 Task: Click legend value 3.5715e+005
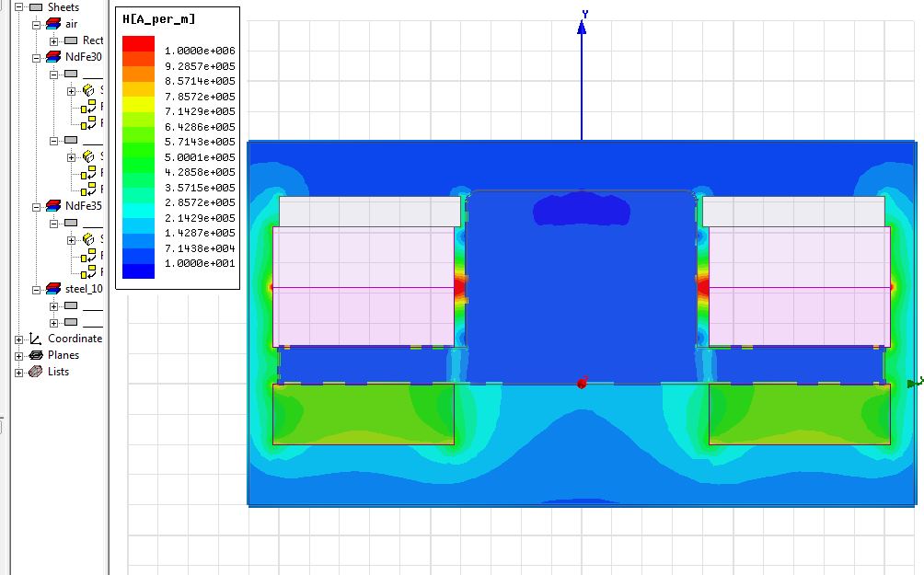coord(200,188)
